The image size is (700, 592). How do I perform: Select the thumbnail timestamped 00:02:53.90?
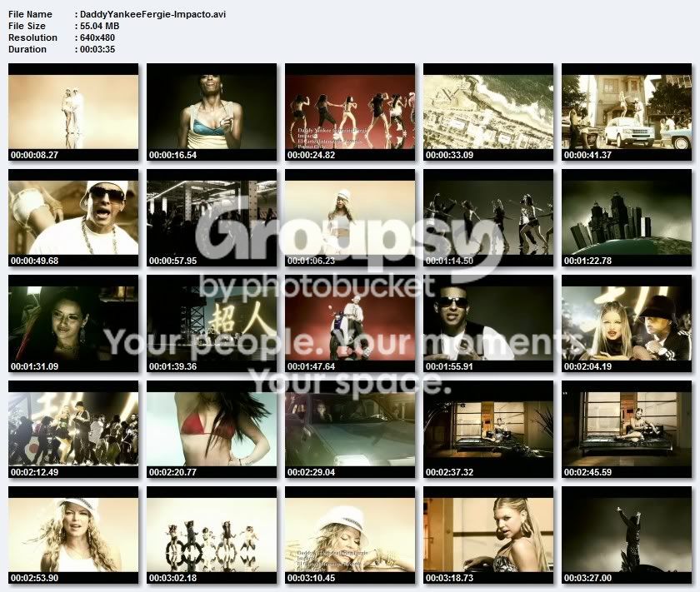(73, 535)
